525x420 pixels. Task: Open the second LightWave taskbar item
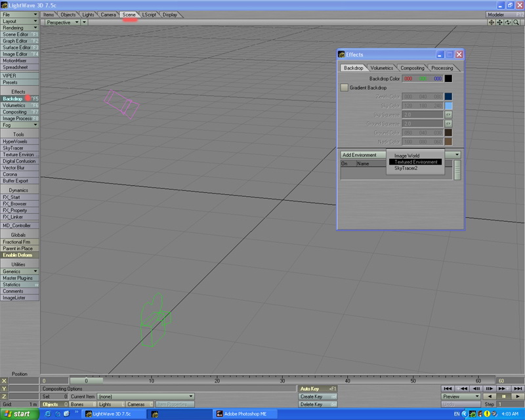pos(179,414)
